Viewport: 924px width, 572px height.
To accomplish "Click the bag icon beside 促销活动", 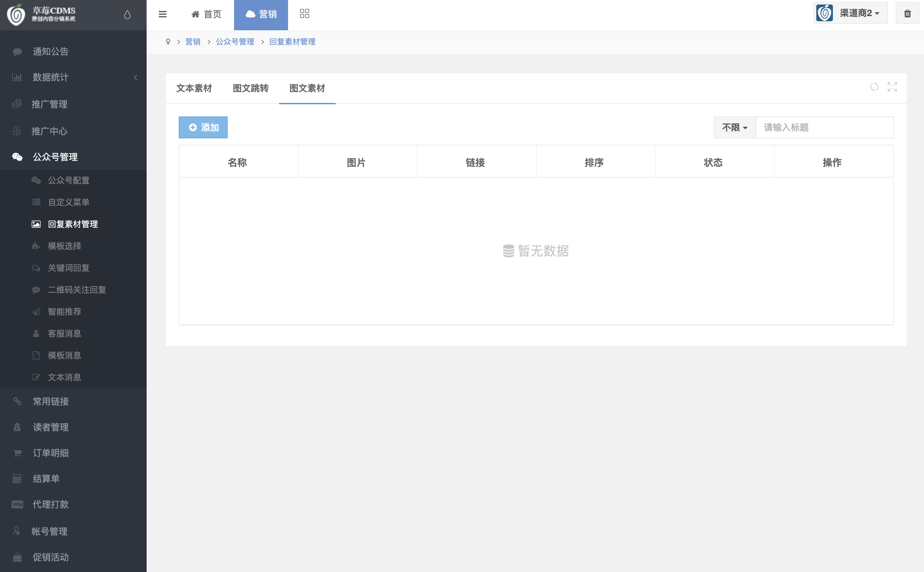I will tap(17, 557).
